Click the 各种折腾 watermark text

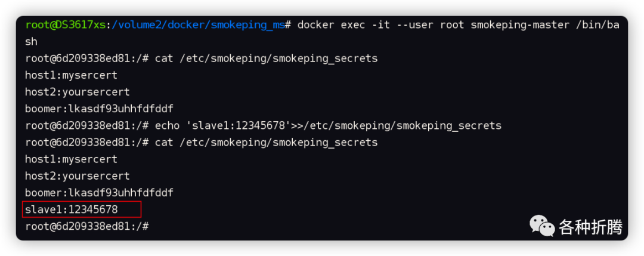[590, 227]
